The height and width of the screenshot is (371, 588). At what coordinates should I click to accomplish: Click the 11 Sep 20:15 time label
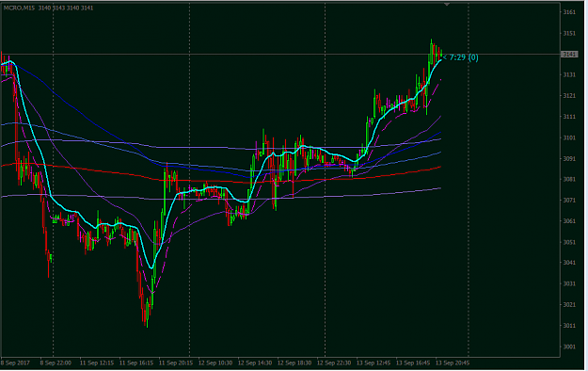click(176, 363)
